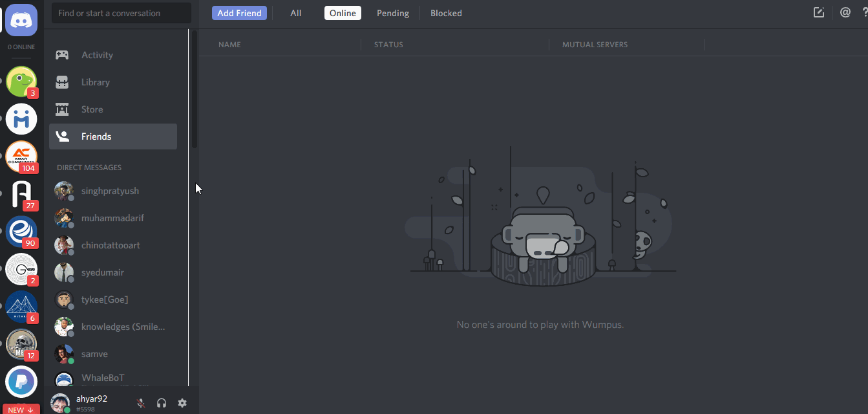Open the white A logo server with 27 notifications
This screenshot has width=868, height=414.
coord(21,194)
